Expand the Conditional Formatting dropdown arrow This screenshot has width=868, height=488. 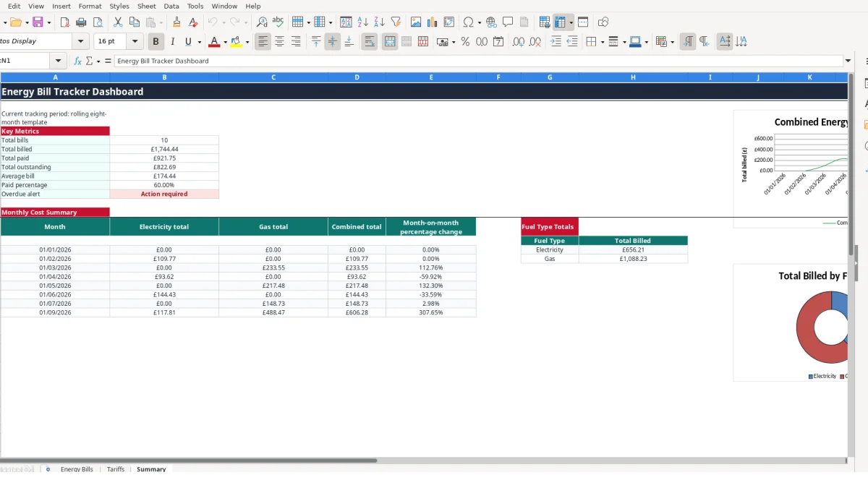pyautogui.click(x=673, y=42)
